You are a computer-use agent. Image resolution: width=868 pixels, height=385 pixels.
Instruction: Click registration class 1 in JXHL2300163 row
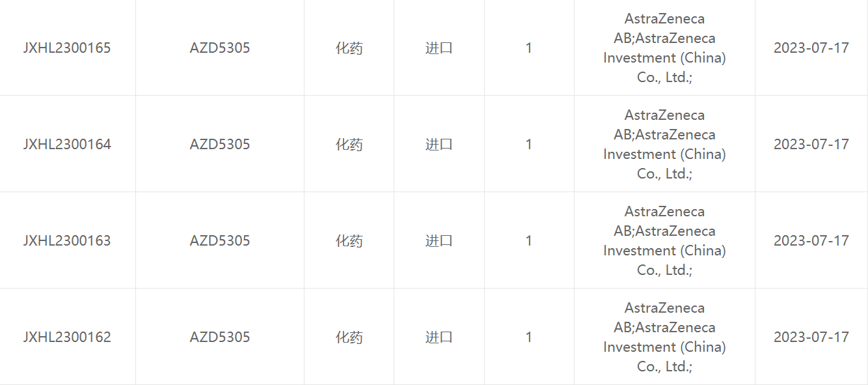tap(529, 241)
